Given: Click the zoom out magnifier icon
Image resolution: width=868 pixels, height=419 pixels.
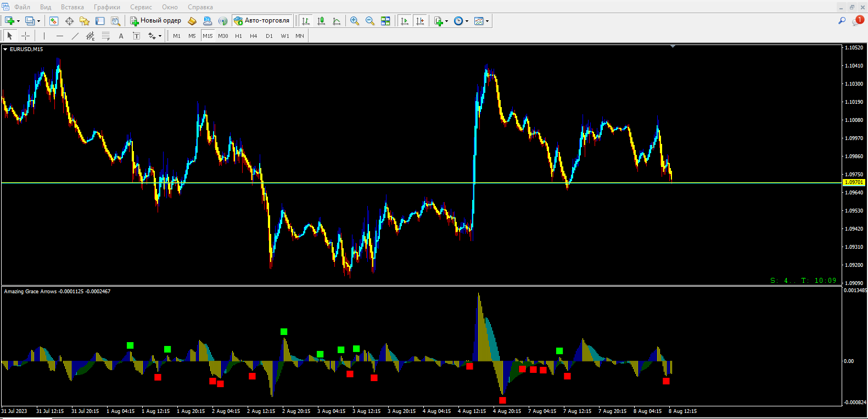Looking at the screenshot, I should point(370,21).
